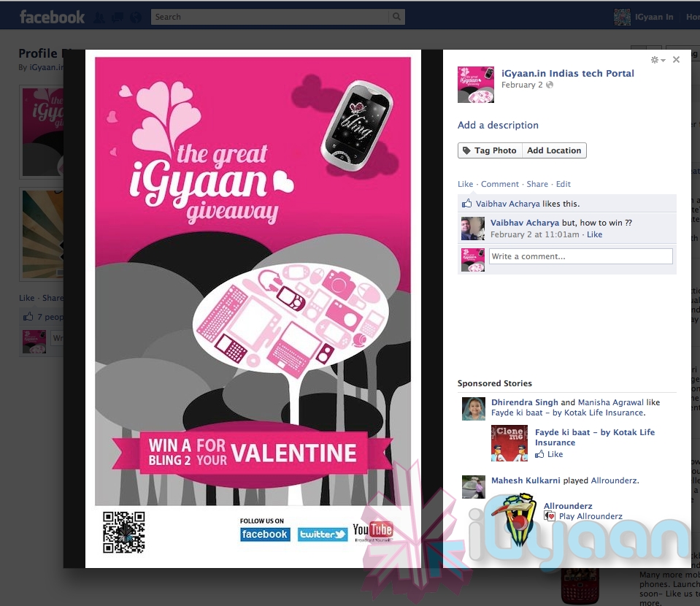Click the Edit link under photo
The width and height of the screenshot is (700, 606).
pos(564,184)
